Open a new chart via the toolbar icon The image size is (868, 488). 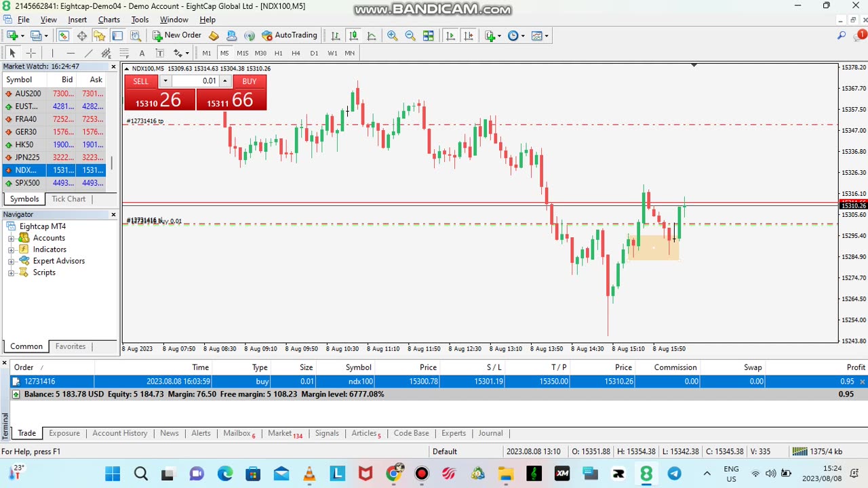coord(12,36)
